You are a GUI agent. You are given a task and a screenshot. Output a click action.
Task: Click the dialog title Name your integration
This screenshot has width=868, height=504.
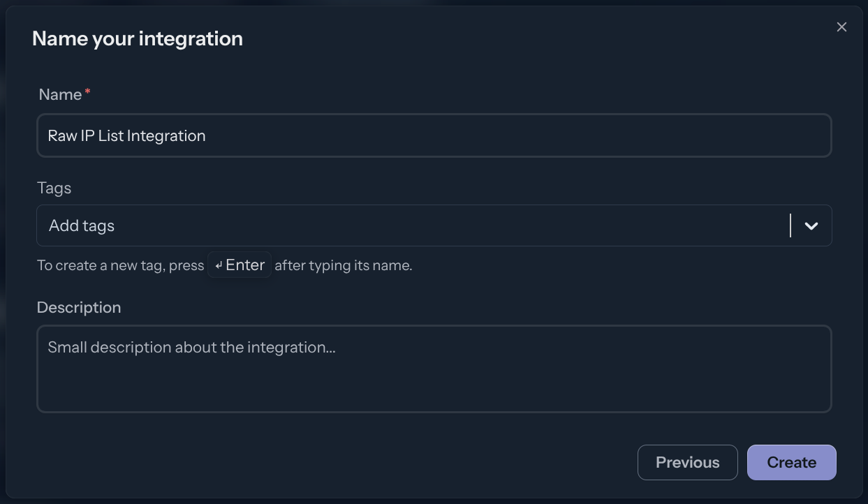click(x=137, y=38)
